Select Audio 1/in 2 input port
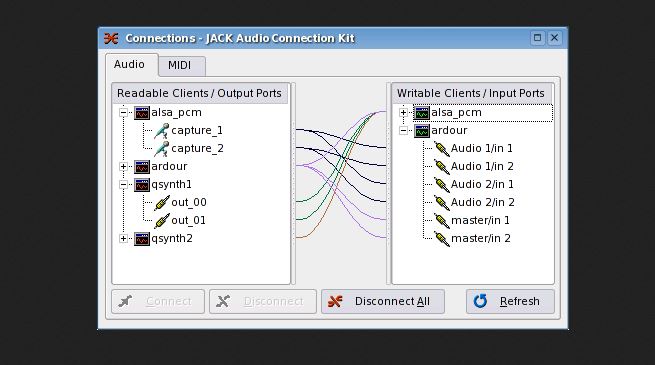The width and height of the screenshot is (655, 365). pos(482,167)
